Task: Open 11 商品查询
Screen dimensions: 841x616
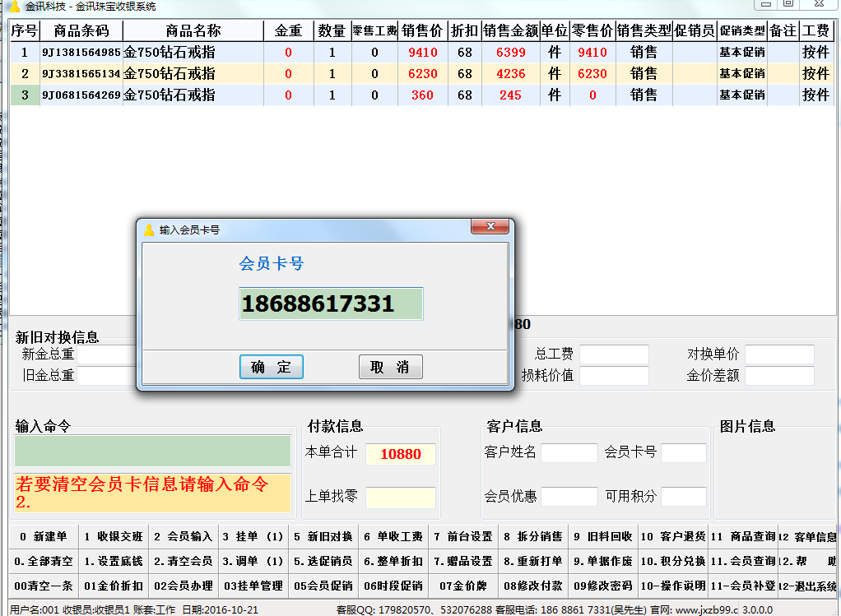Action: pyautogui.click(x=743, y=537)
